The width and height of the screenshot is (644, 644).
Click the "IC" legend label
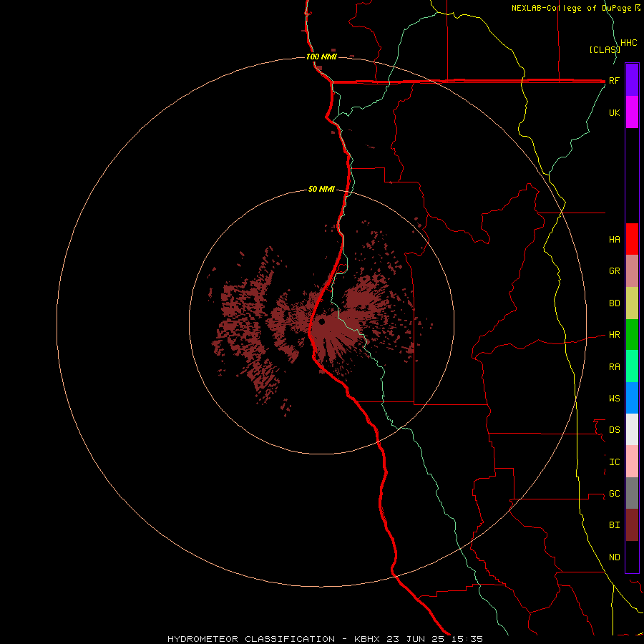coord(614,462)
